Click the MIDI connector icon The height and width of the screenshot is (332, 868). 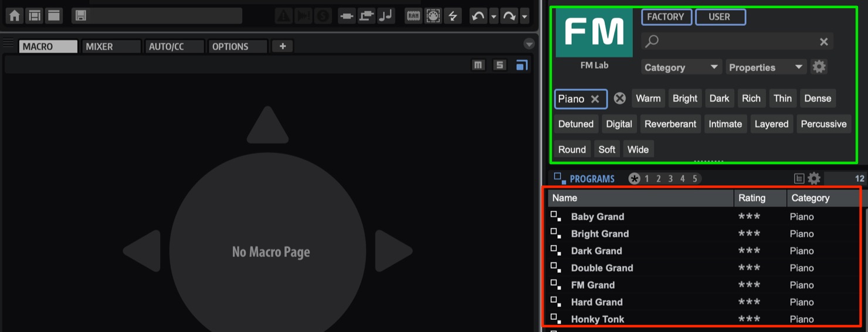point(433,16)
